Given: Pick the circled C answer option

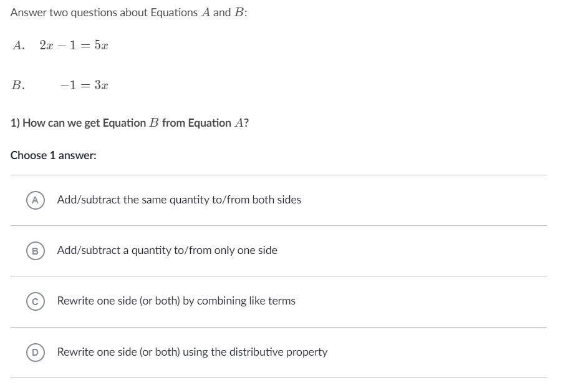Looking at the screenshot, I should (x=36, y=301).
